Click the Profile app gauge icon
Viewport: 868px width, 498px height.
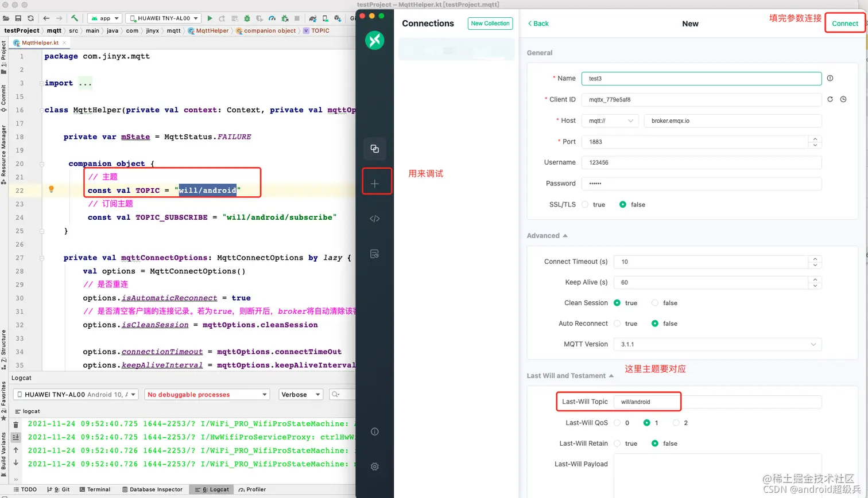[272, 18]
